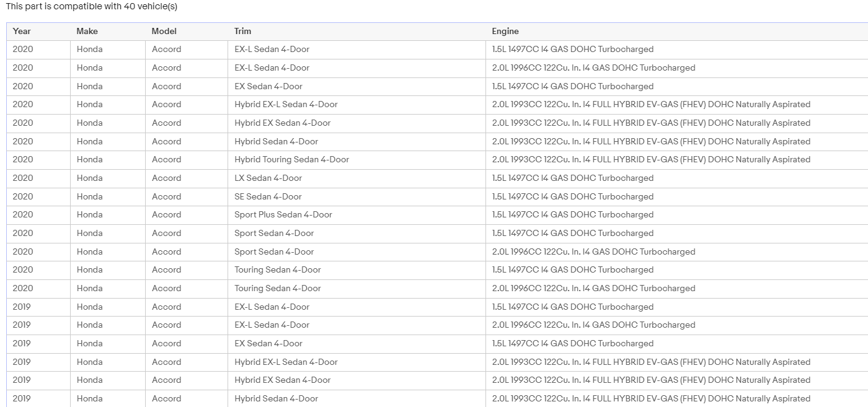Click the 2020 "Hybrid EX Sedan 4-Door" trim cell
This screenshot has height=407, width=868.
point(356,123)
